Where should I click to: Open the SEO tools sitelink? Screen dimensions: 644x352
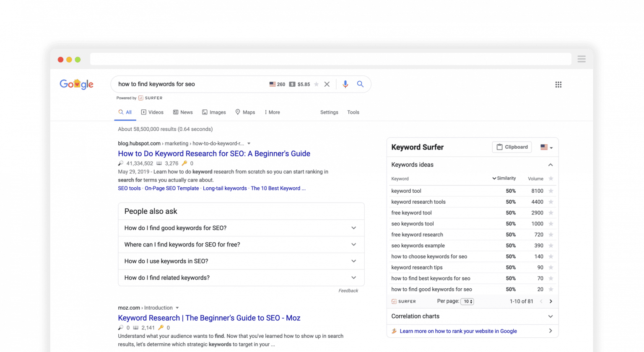(129, 188)
